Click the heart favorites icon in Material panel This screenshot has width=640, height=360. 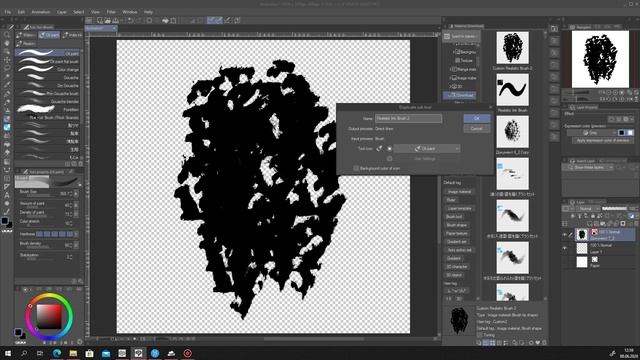pos(538,343)
